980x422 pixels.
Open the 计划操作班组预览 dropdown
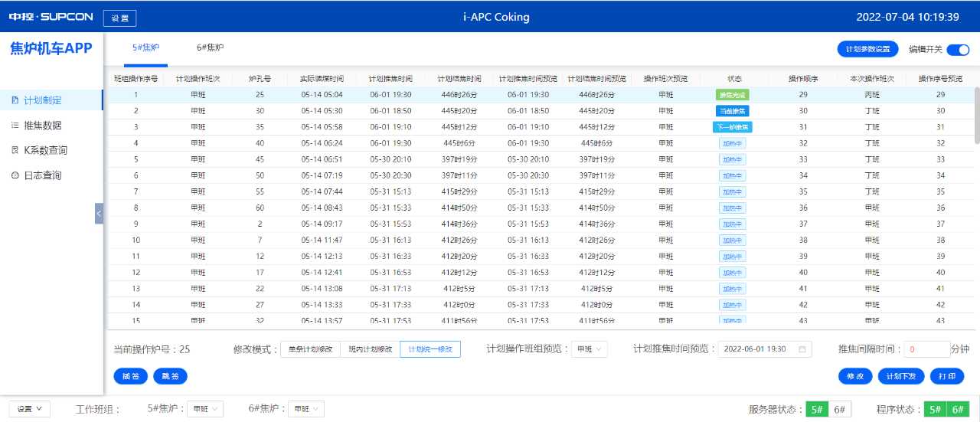[590, 349]
